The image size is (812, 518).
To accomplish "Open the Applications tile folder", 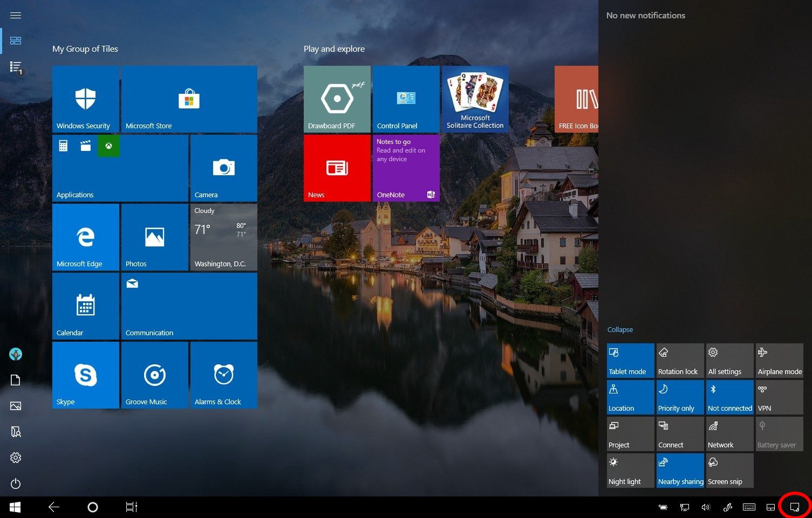I will coord(120,168).
